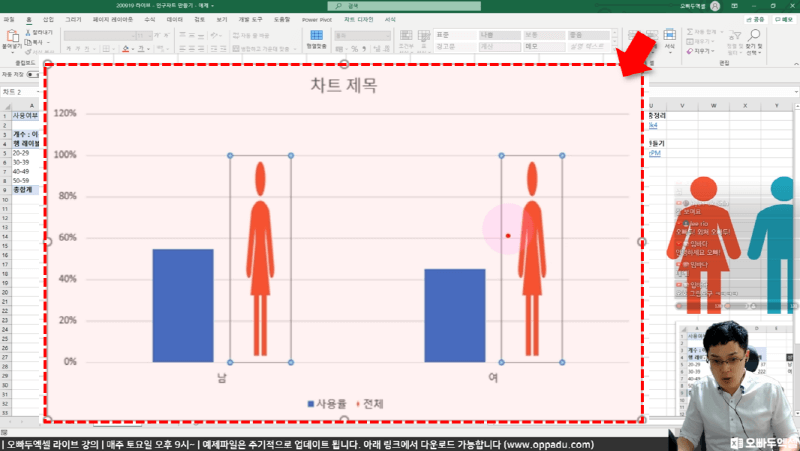Click the blue 행렬맞춤 grid icon
Viewport: 800px width, 451px height.
pyautogui.click(x=316, y=35)
